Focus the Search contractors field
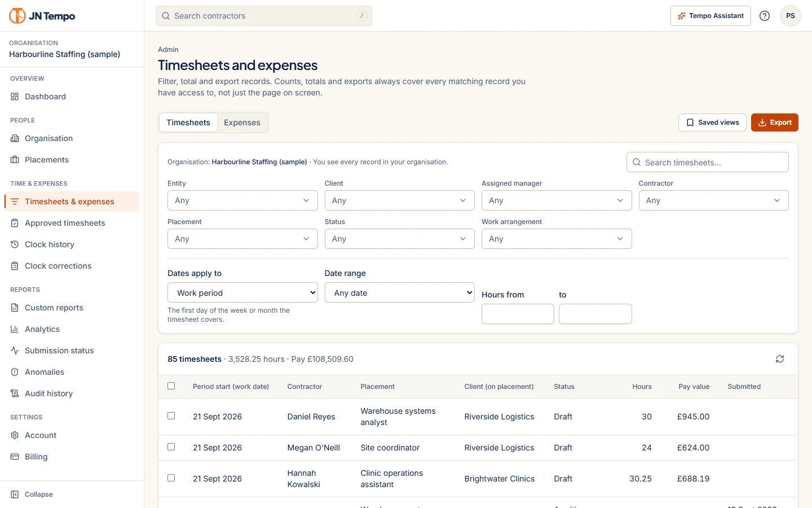The image size is (812, 508). click(264, 16)
